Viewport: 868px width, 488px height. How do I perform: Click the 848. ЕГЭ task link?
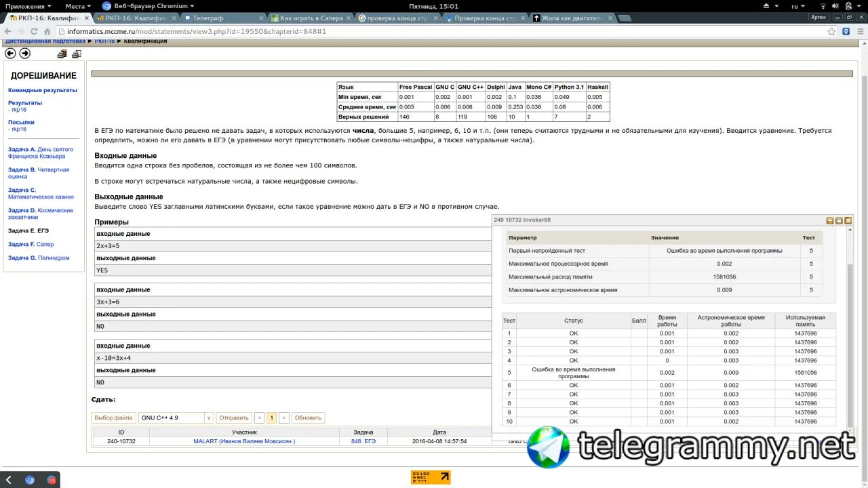point(363,441)
